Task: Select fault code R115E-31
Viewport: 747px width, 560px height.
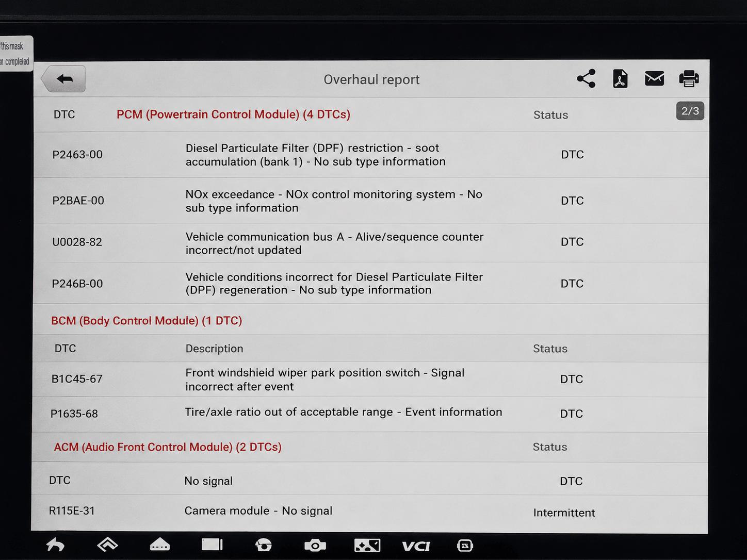Action: point(72,511)
